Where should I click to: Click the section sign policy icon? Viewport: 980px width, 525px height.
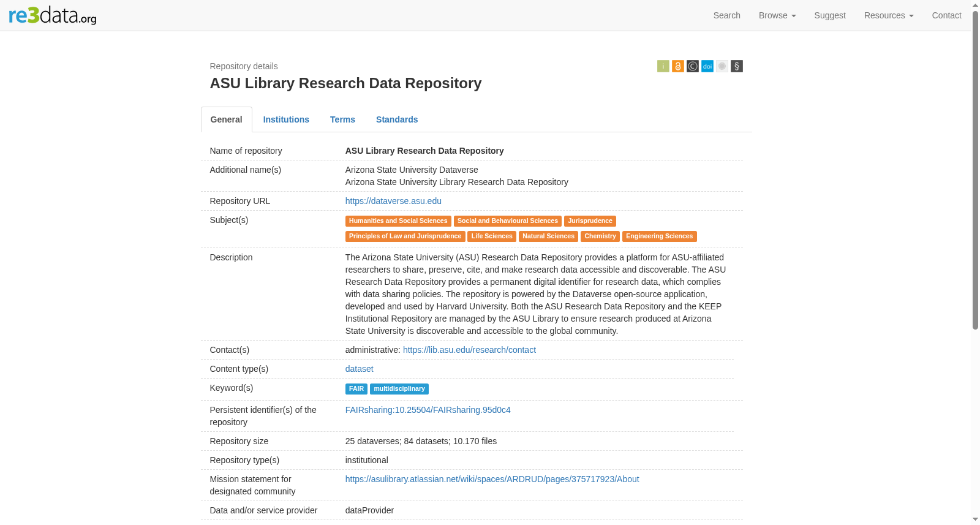(x=736, y=66)
